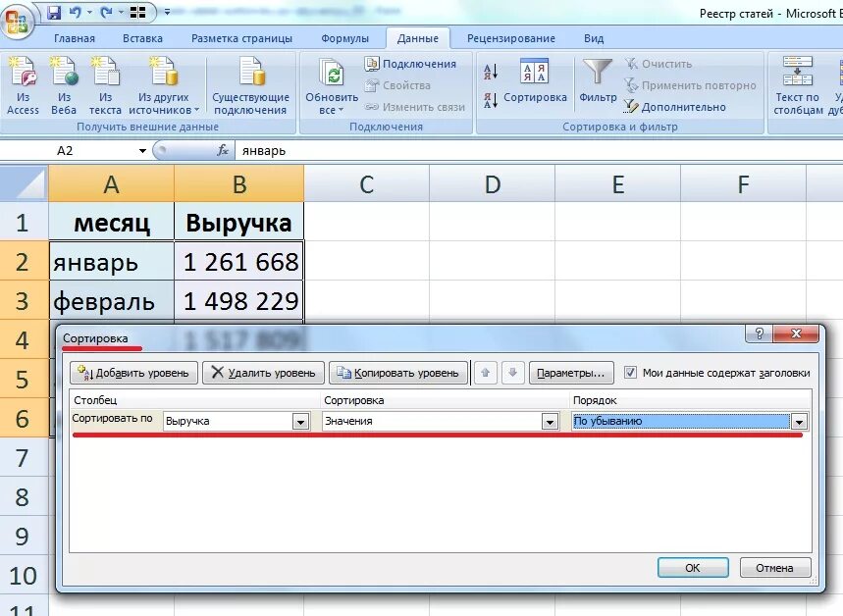The image size is (843, 616).
Task: Switch to Главная tab
Action: (75, 38)
